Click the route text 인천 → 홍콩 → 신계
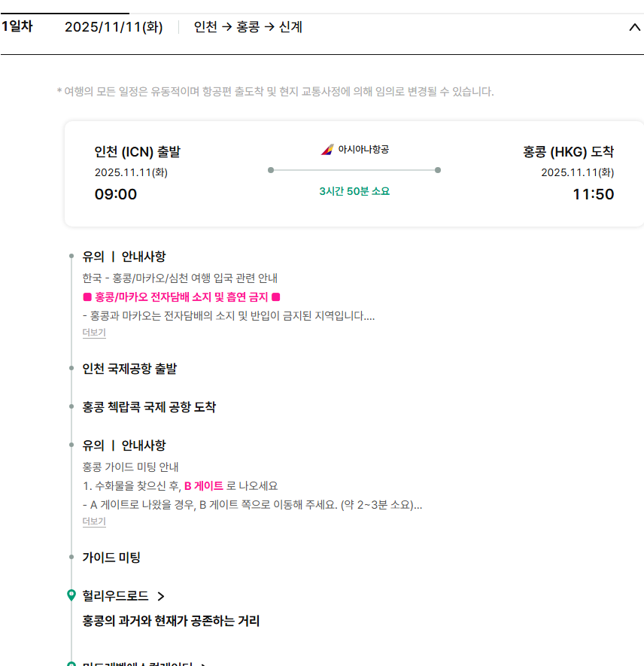Viewport: 644px width, 666px height. (248, 28)
